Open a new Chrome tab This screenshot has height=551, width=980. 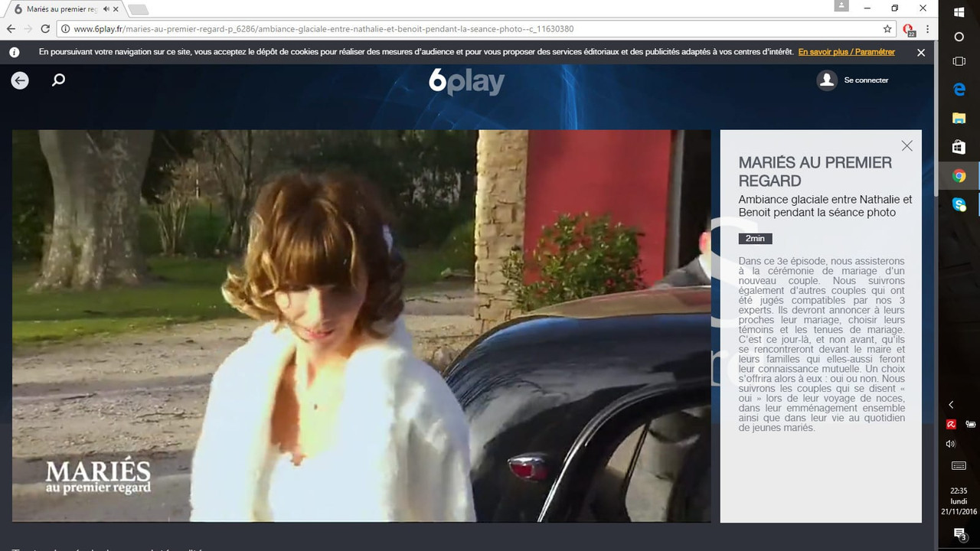point(138,10)
